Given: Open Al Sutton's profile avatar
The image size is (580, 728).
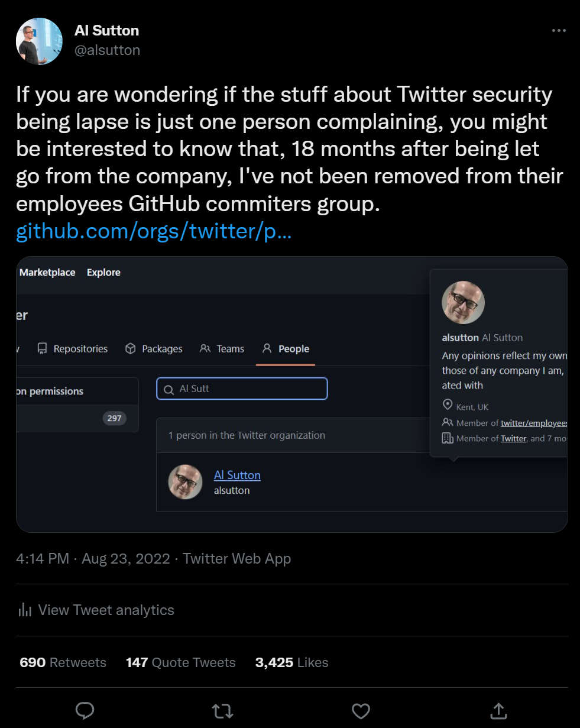Looking at the screenshot, I should click(39, 41).
